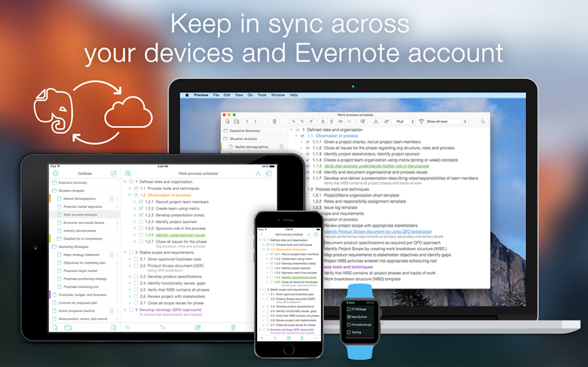
Task: Open the font style 'A' icon on iPad
Action: [258, 173]
